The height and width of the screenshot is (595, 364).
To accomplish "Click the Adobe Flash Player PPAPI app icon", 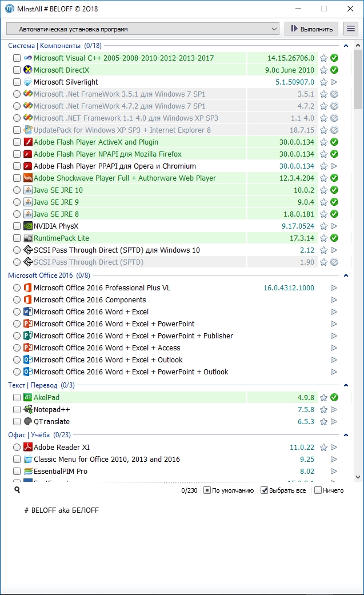I will click(x=27, y=166).
